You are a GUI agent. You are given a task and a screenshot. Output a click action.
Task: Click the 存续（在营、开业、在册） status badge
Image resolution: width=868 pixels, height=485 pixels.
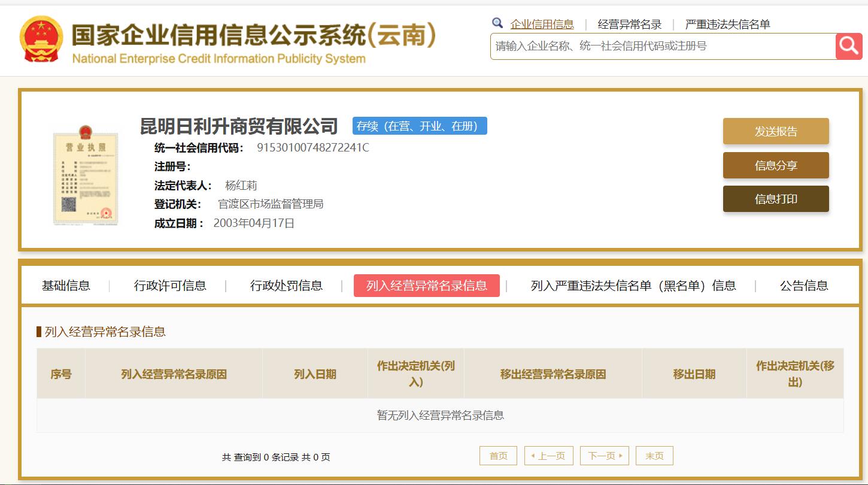point(420,126)
